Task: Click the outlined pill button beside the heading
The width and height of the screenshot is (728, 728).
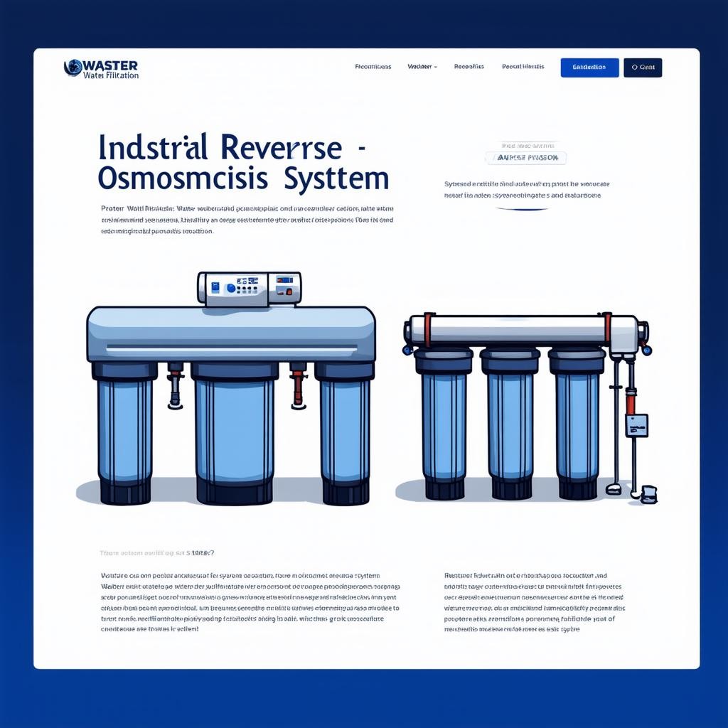Action: [525, 157]
